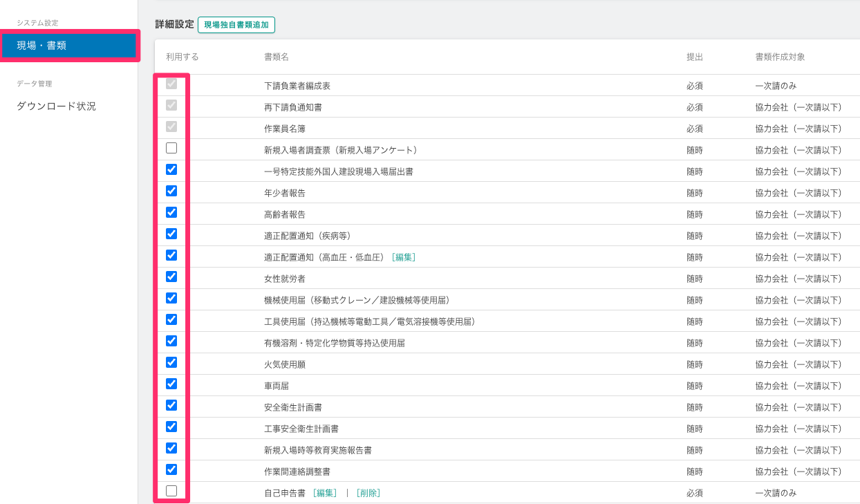Screen dimensions: 860x504
Task: Uncheck the 一号特定技能外国人建設現場入場届出書 checkbox
Action: (171, 169)
